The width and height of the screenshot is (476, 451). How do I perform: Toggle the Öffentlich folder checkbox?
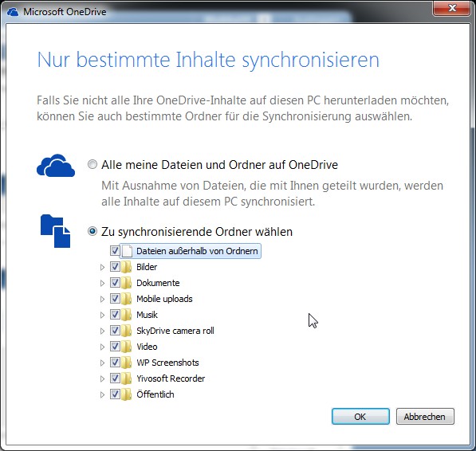point(115,394)
